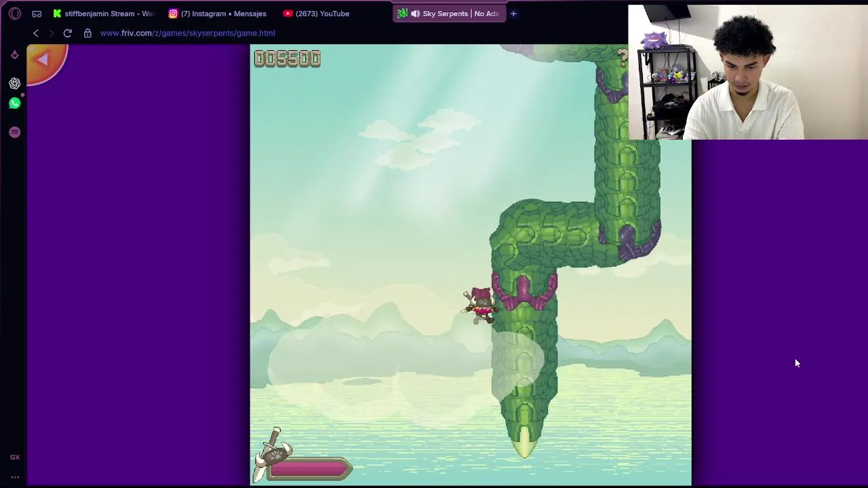Reload the page with the refresh icon
868x488 pixels.
tap(68, 33)
